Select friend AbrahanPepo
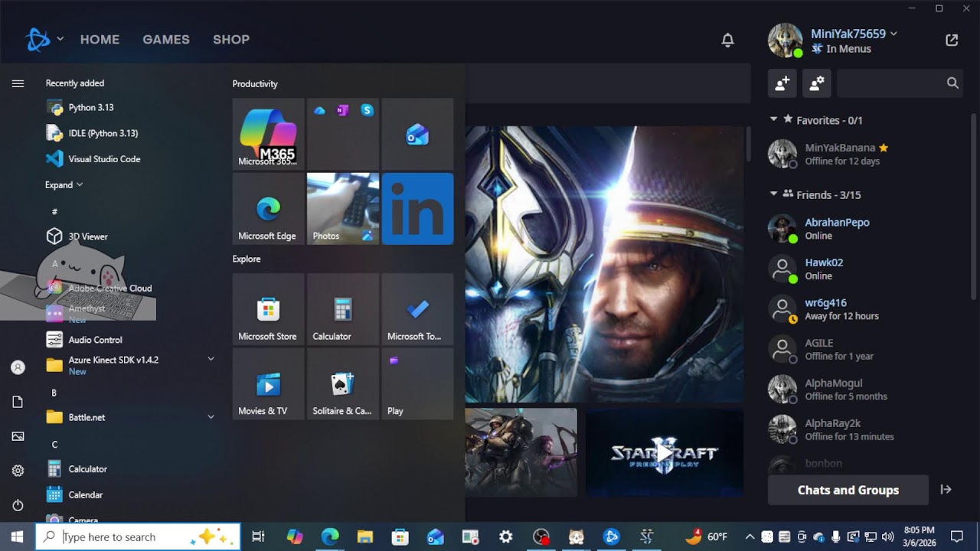The height and width of the screenshot is (551, 980). click(867, 229)
